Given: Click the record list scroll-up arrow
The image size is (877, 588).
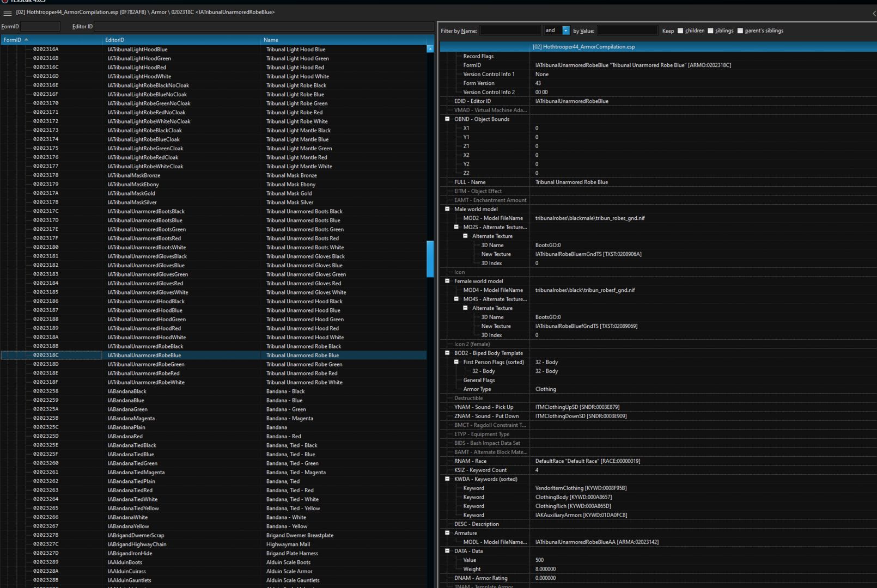Looking at the screenshot, I should point(430,49).
